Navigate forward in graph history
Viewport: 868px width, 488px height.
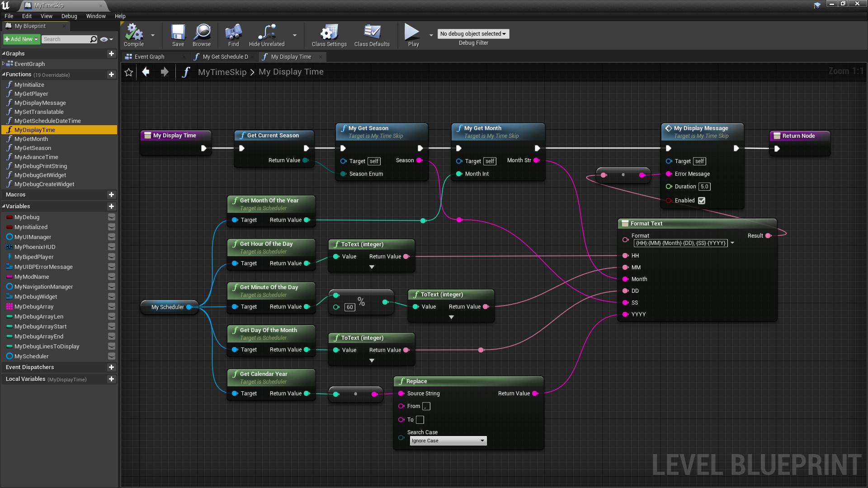point(165,72)
